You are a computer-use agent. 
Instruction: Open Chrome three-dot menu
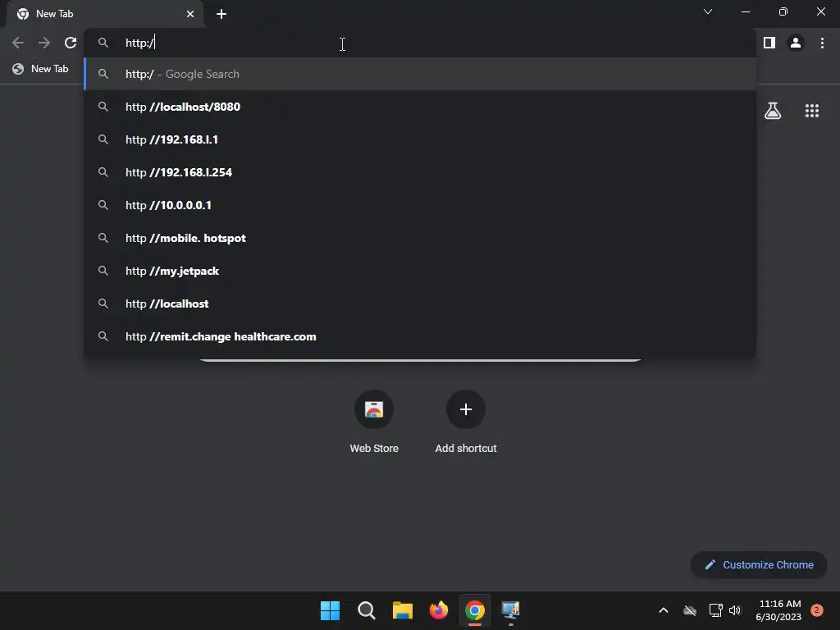coord(822,43)
